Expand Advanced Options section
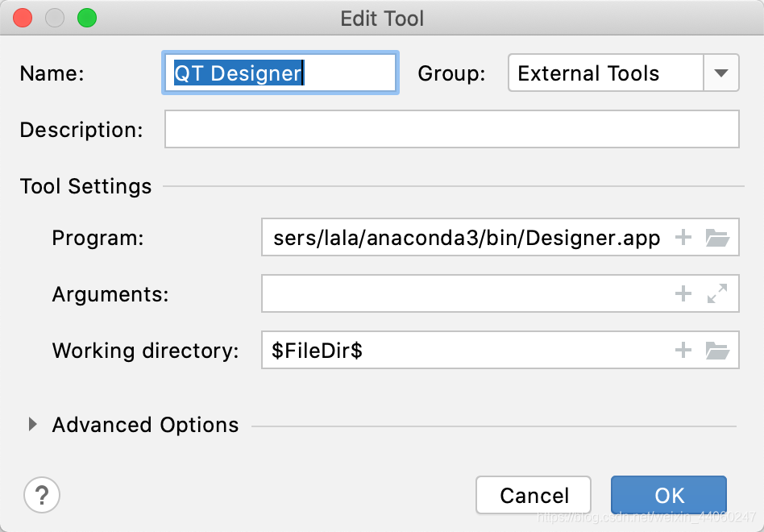Viewport: 764px width, 532px height. 33,424
